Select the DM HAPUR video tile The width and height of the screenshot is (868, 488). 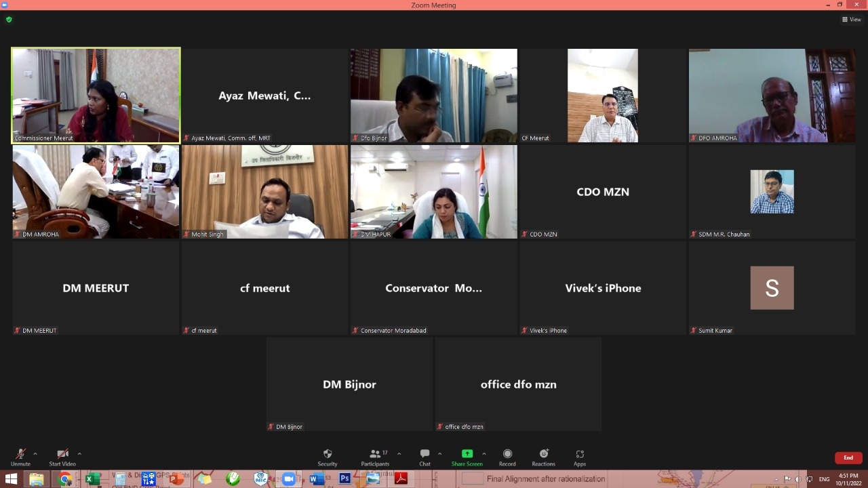pyautogui.click(x=434, y=191)
